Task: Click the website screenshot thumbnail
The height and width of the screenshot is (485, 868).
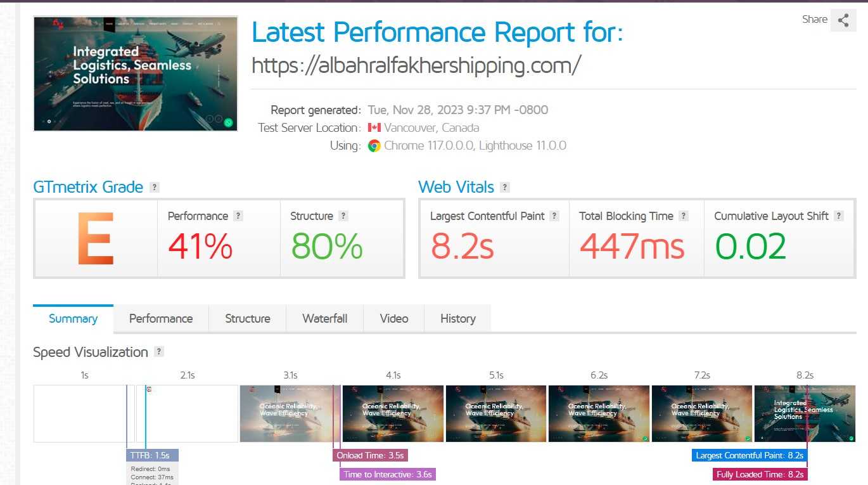Action: (136, 74)
